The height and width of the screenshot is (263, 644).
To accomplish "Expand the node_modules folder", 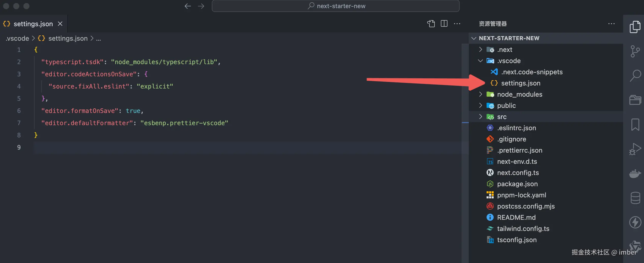I will [x=480, y=94].
